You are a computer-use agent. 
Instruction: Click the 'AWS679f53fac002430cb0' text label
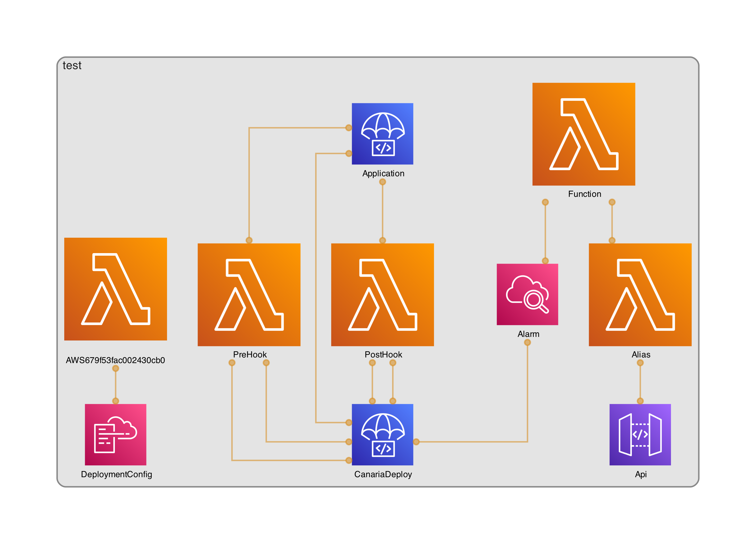115,360
